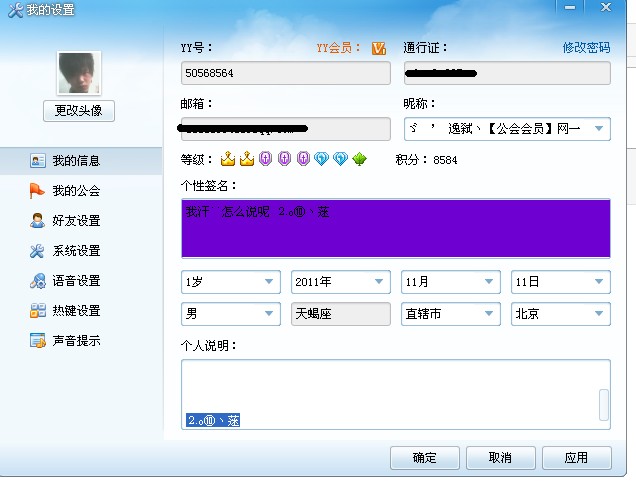Click the highlighted text 2.o⑩丶蒾
Screen dimensions: 636x490
tap(213, 420)
